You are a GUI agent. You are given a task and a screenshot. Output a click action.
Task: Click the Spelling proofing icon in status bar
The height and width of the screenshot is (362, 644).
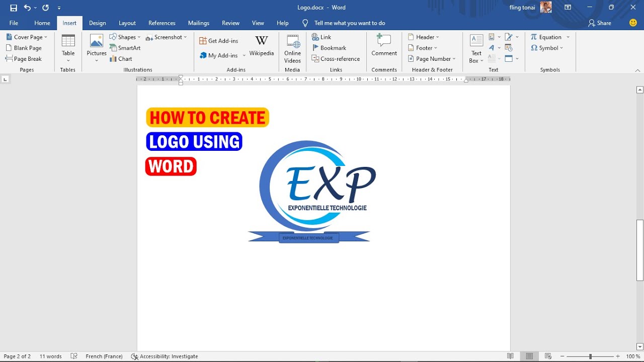point(74,356)
